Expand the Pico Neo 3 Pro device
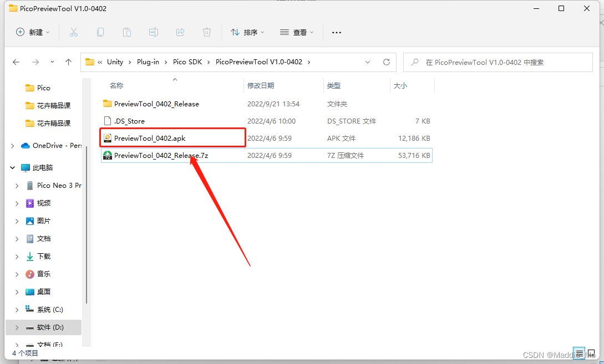The image size is (604, 364). click(17, 186)
